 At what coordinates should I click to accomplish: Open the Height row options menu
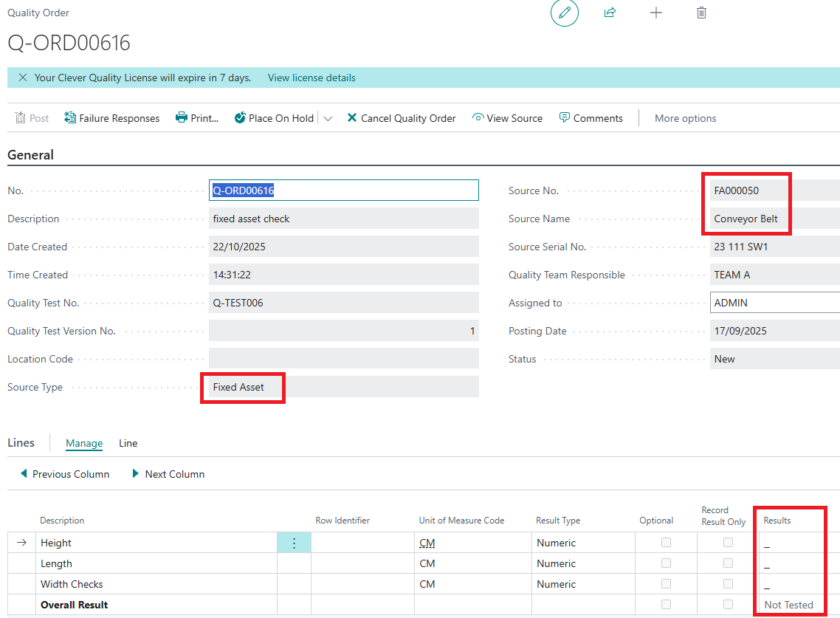[294, 543]
